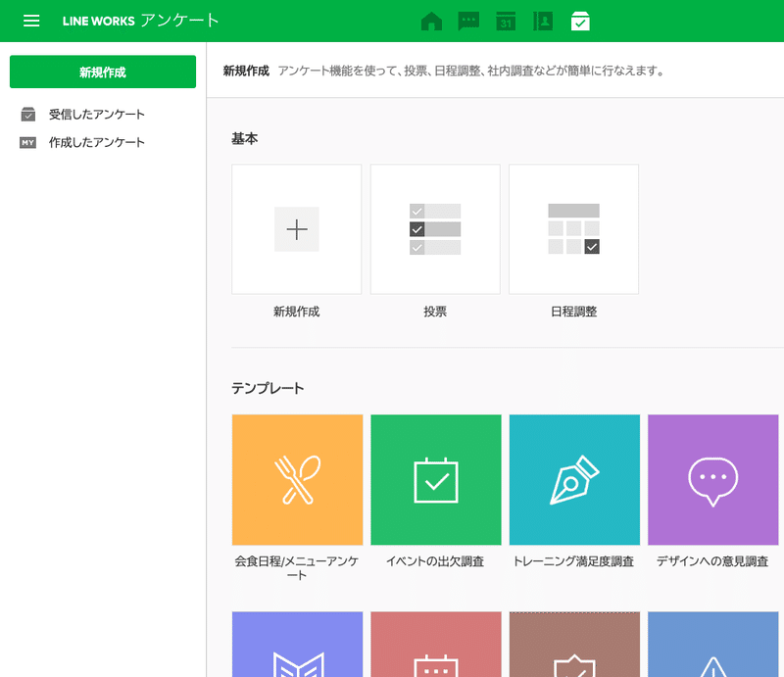Screen dimensions: 784x677
Task: Click the green 新規作成 button
Action: 103,72
